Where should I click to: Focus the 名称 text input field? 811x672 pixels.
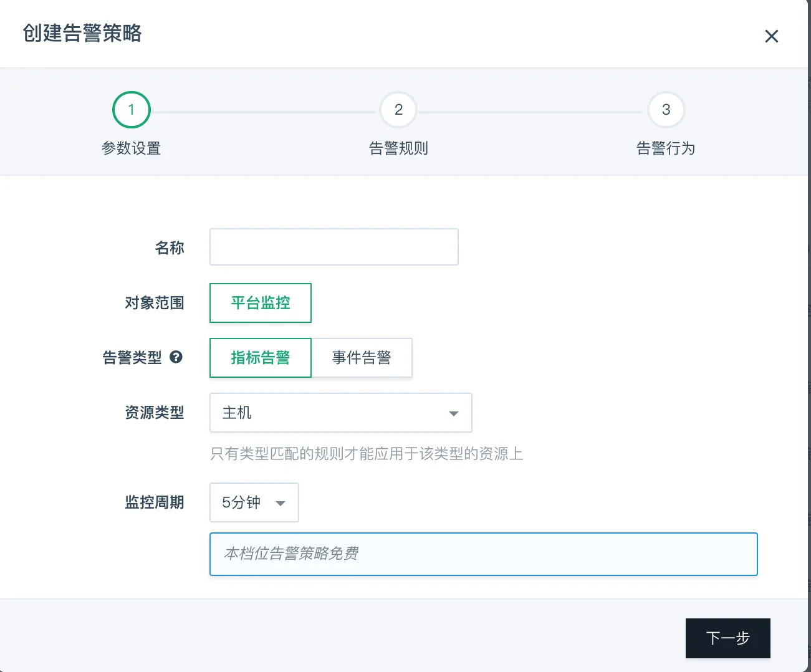tap(334, 247)
